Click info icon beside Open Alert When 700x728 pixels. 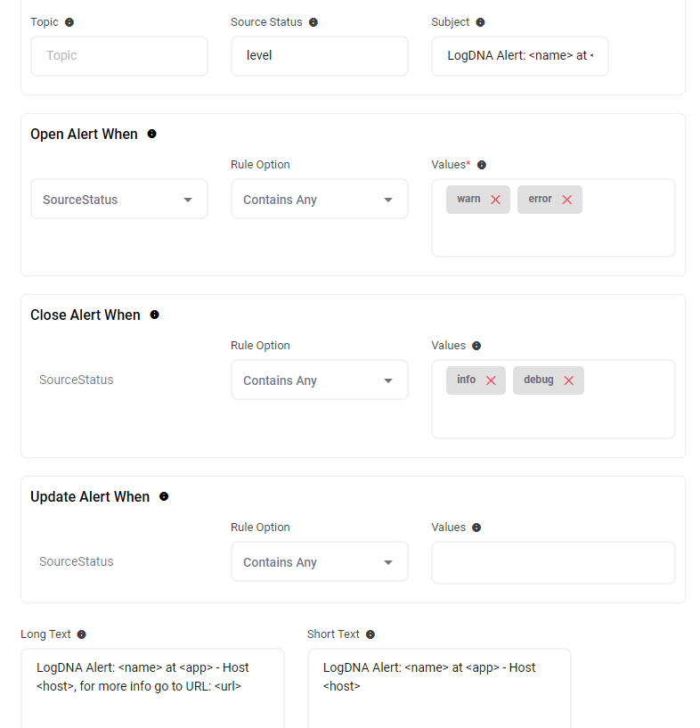[151, 134]
